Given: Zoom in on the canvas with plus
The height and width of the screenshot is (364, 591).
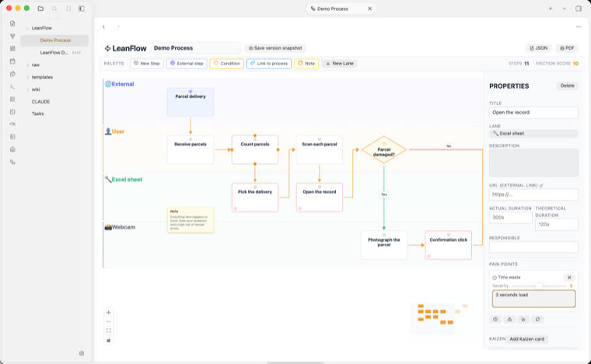Looking at the screenshot, I should tap(109, 313).
